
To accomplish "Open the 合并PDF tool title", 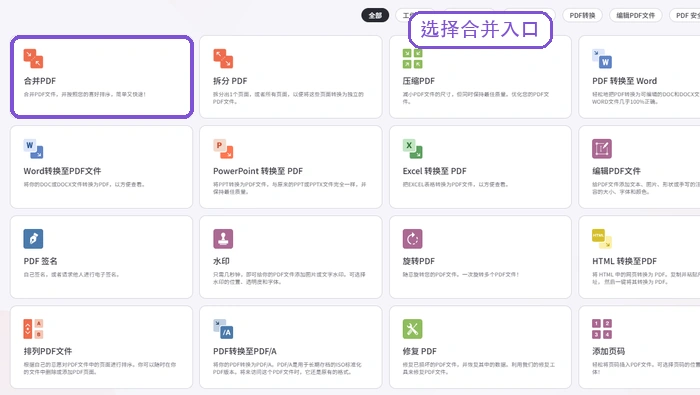I will [x=40, y=81].
